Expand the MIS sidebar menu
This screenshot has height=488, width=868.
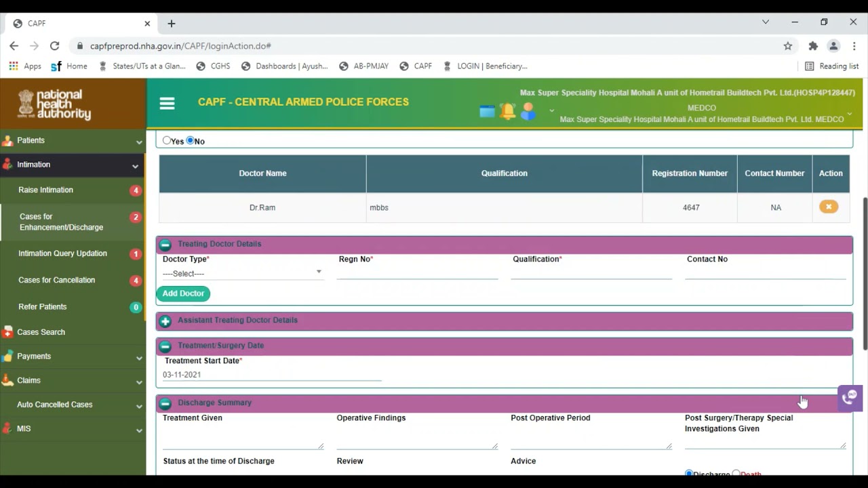[x=139, y=430]
